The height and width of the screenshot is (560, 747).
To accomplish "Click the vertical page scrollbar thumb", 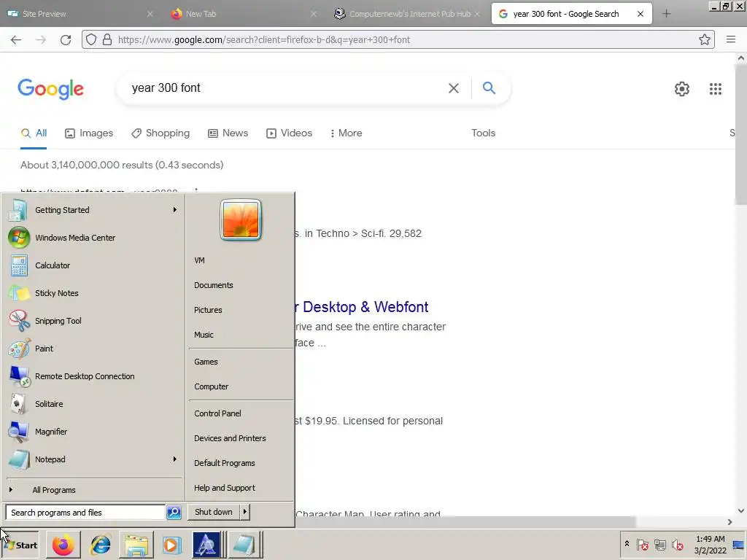I will [x=741, y=135].
